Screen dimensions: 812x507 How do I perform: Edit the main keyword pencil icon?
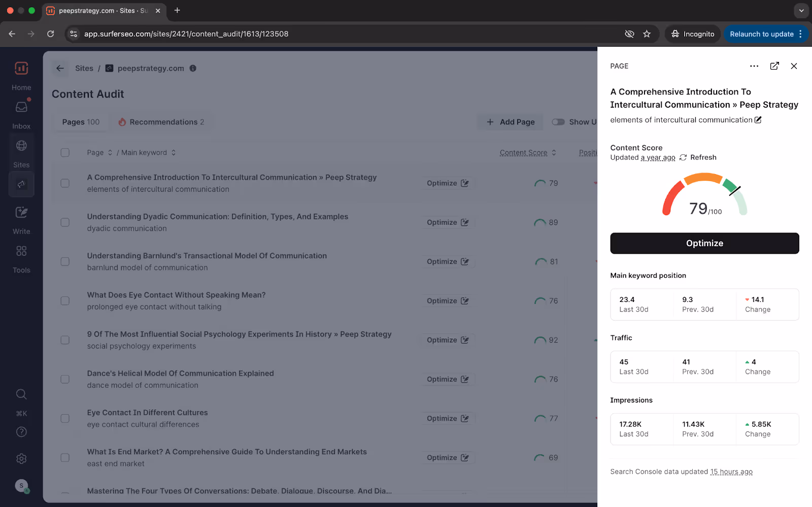(x=758, y=120)
